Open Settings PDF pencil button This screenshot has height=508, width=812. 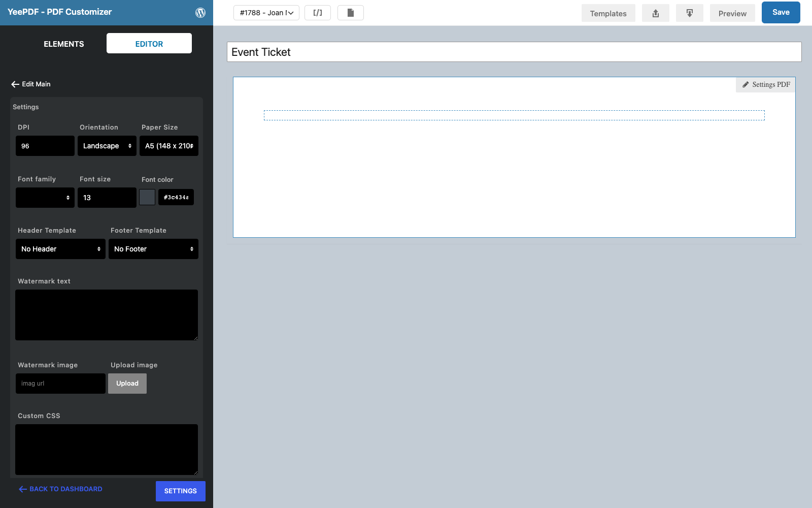pyautogui.click(x=766, y=85)
